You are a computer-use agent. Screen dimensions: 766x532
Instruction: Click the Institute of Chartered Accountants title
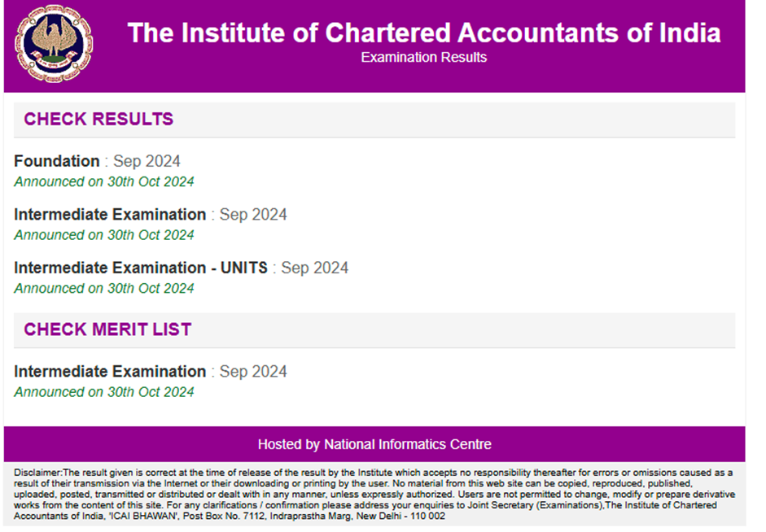[423, 33]
